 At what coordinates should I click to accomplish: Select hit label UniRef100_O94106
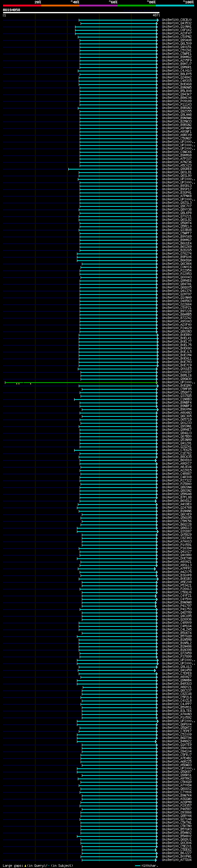[x=176, y=748]
